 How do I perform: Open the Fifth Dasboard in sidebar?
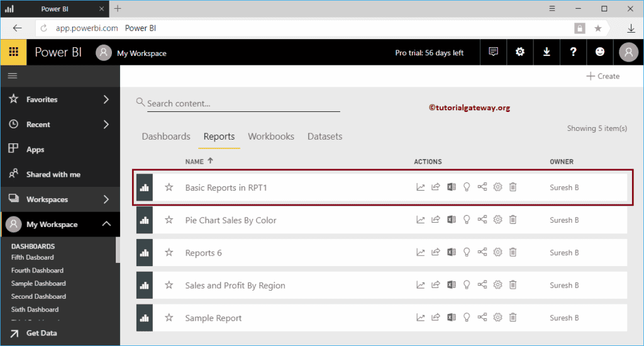(33, 257)
